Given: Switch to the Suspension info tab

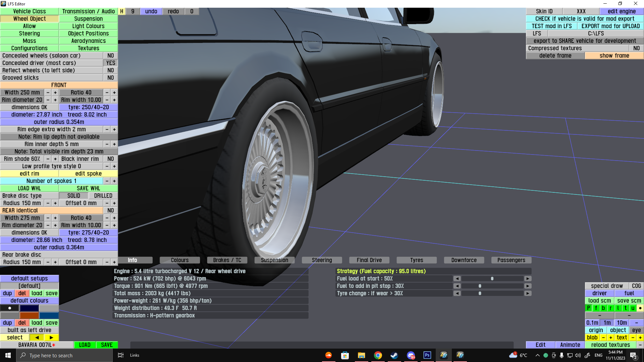Looking at the screenshot, I should 274,260.
